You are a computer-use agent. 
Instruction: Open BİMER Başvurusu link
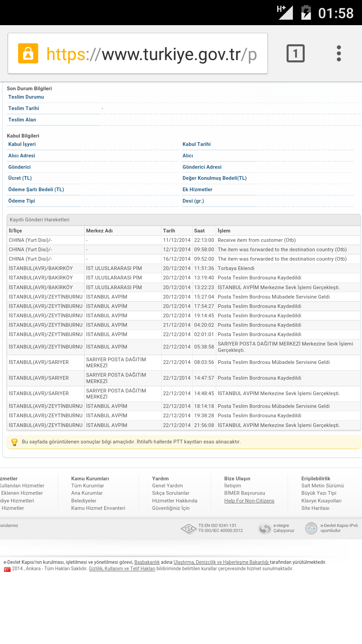pos(245,493)
